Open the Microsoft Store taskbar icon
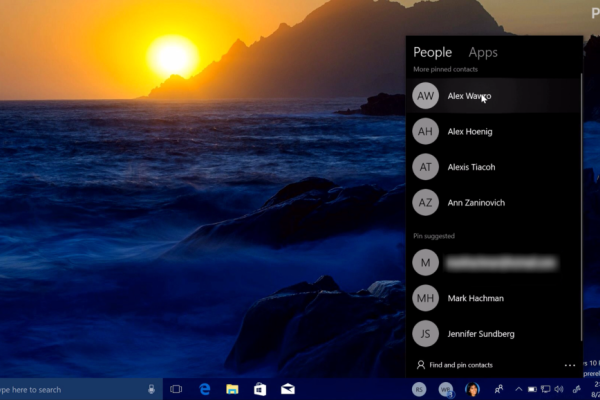 (260, 389)
